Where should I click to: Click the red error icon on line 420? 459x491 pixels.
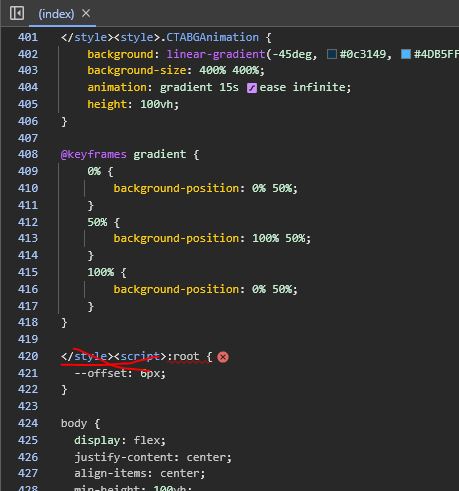[223, 357]
